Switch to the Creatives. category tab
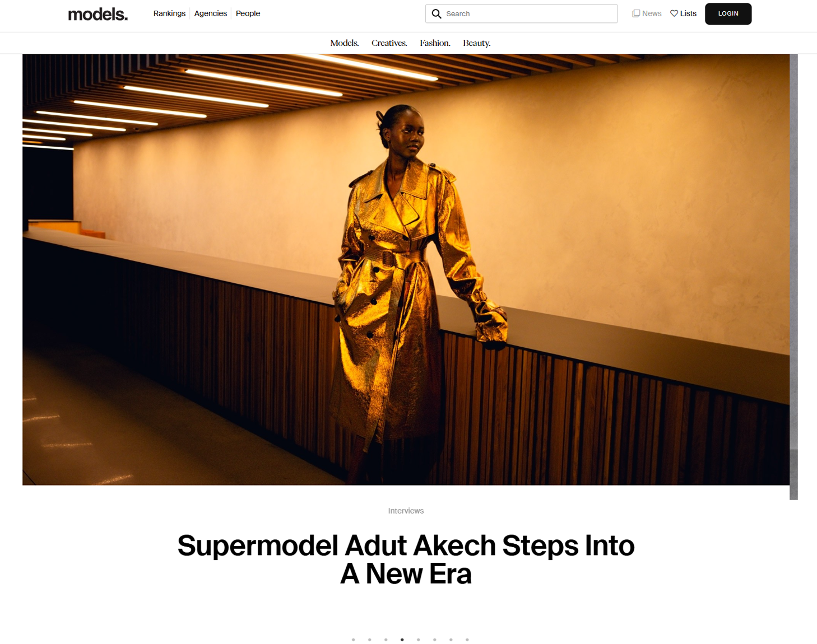This screenshot has width=817, height=644. tap(389, 43)
